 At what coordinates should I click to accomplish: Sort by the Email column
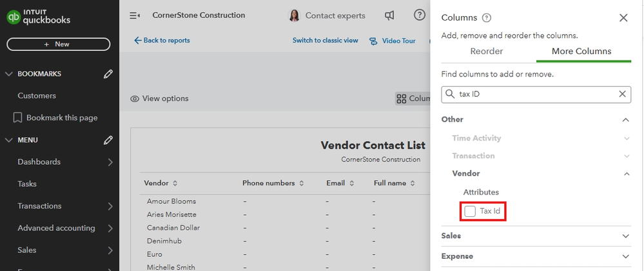coord(351,183)
